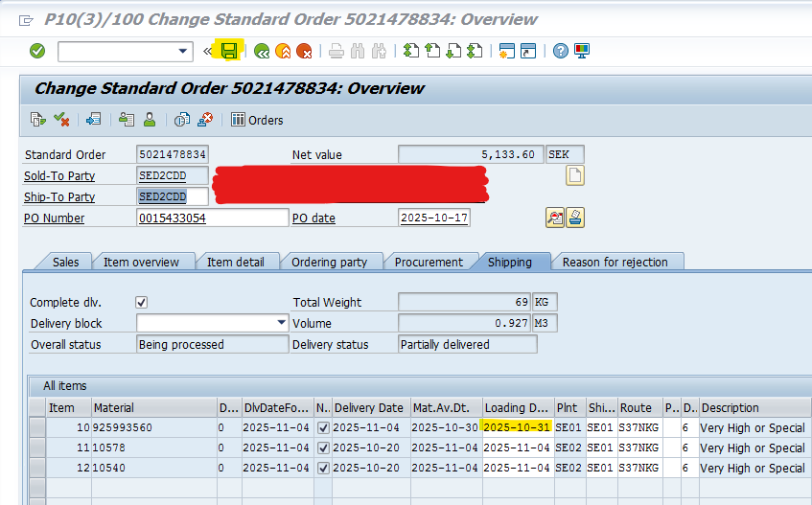Open the Delivery block dropdown
This screenshot has width=812, height=505.
tap(281, 323)
